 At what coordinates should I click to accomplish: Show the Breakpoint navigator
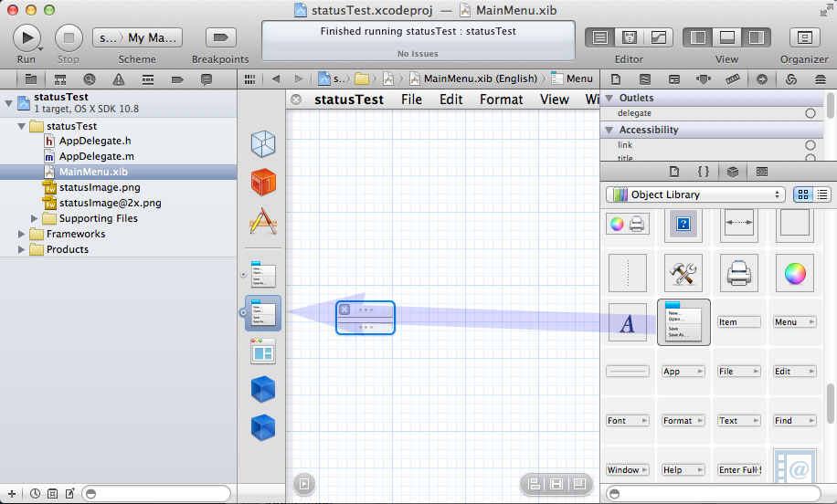[x=177, y=79]
